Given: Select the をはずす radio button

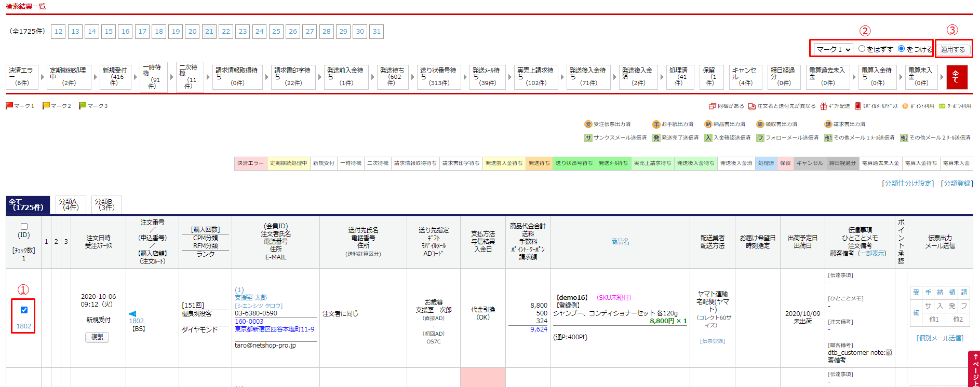Looking at the screenshot, I should [862, 49].
